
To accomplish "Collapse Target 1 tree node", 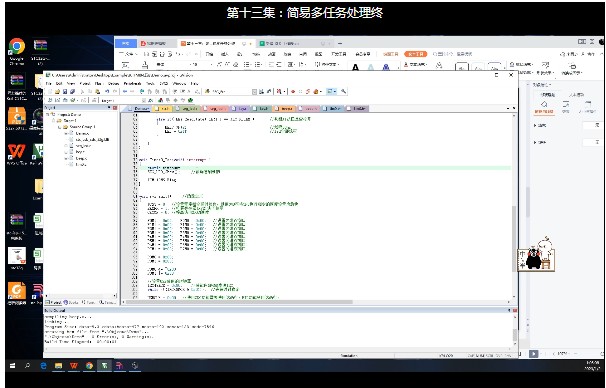I will 53,121.
